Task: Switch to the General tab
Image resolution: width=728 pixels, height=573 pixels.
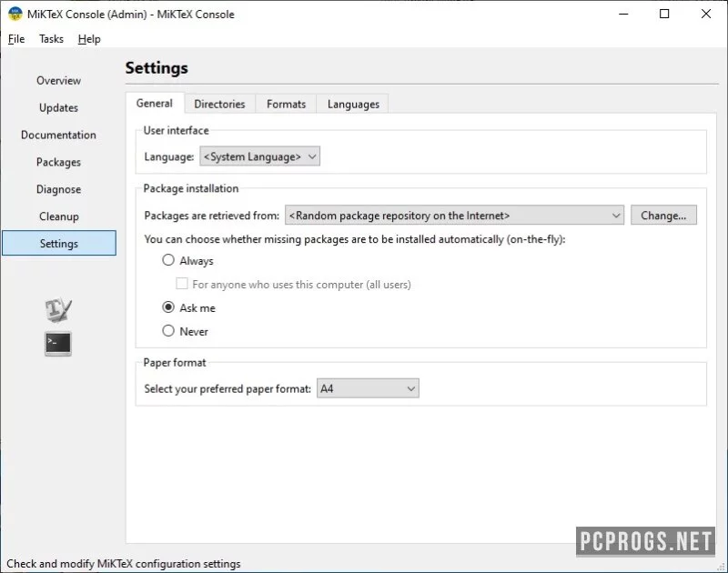Action: click(x=155, y=103)
